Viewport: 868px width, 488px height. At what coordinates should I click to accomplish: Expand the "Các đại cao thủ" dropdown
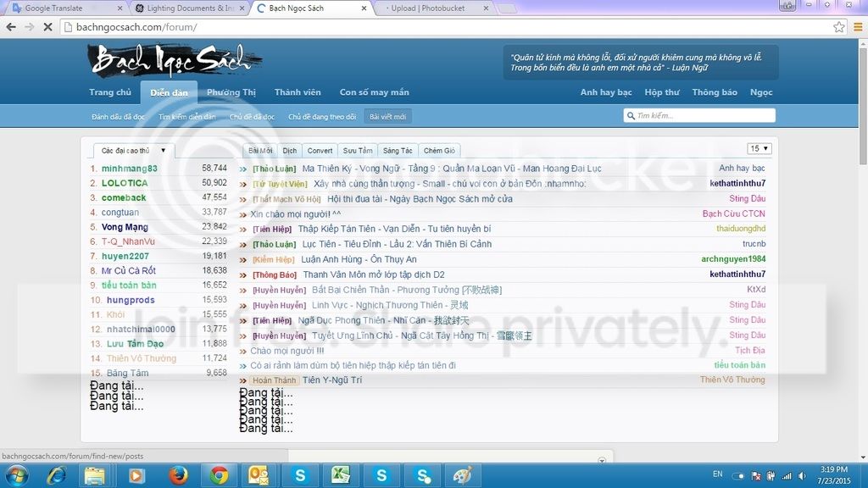point(133,151)
